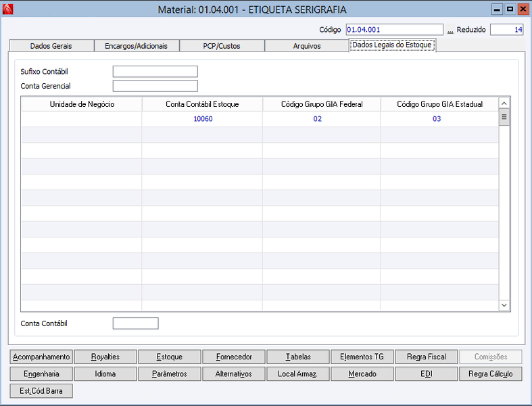Maximize the Material window
532x406 pixels.
click(x=510, y=9)
